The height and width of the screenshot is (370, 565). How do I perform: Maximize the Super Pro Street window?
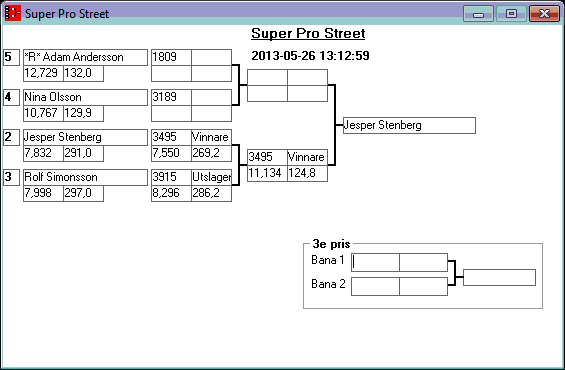coord(511,14)
